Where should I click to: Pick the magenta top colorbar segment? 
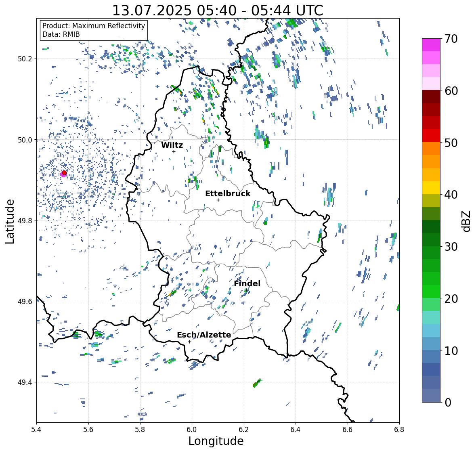pos(431,45)
